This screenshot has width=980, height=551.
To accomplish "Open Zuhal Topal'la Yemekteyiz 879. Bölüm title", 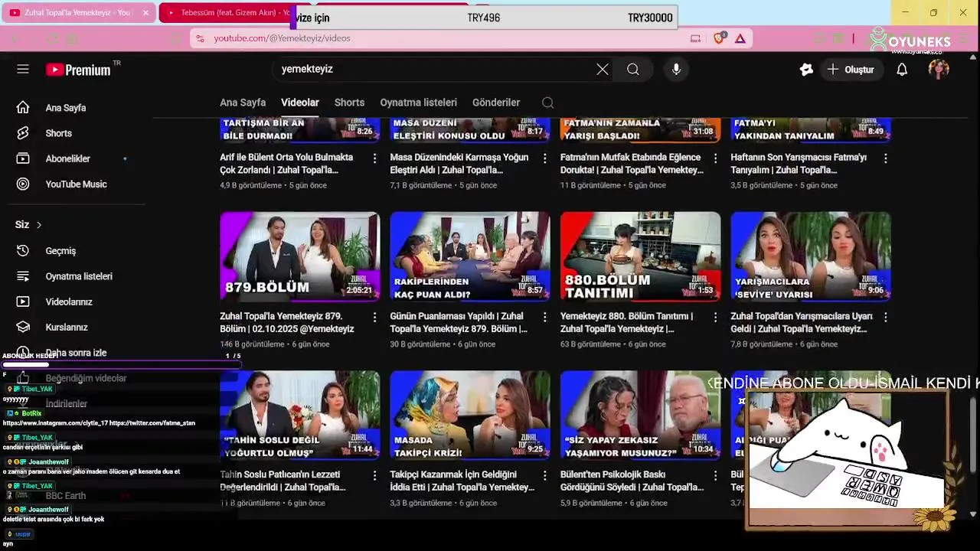I will 287,322.
